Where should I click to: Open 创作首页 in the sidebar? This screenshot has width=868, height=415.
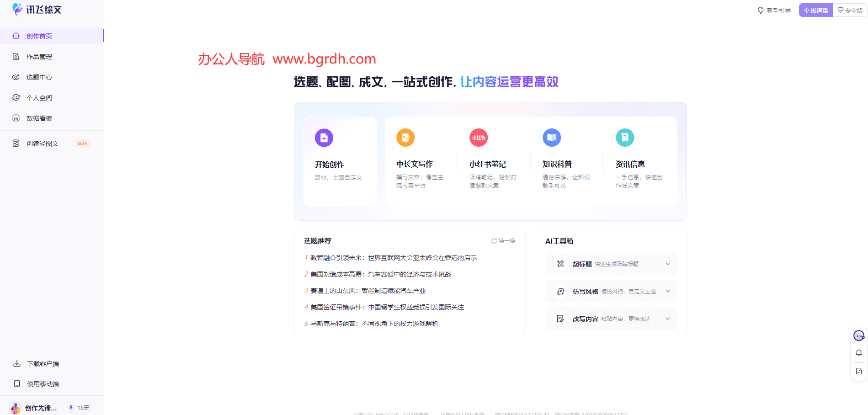[52, 36]
